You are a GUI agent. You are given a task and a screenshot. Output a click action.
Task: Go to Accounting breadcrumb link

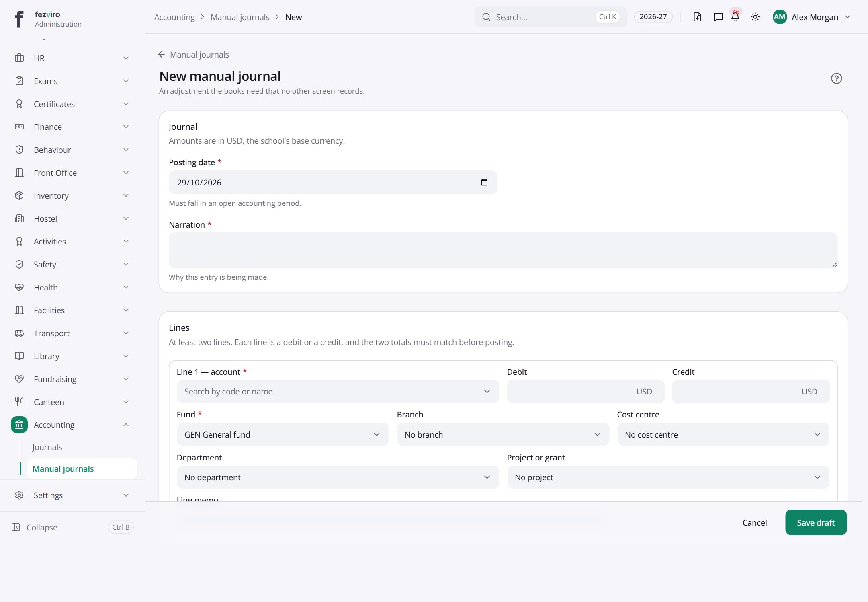pyautogui.click(x=174, y=17)
